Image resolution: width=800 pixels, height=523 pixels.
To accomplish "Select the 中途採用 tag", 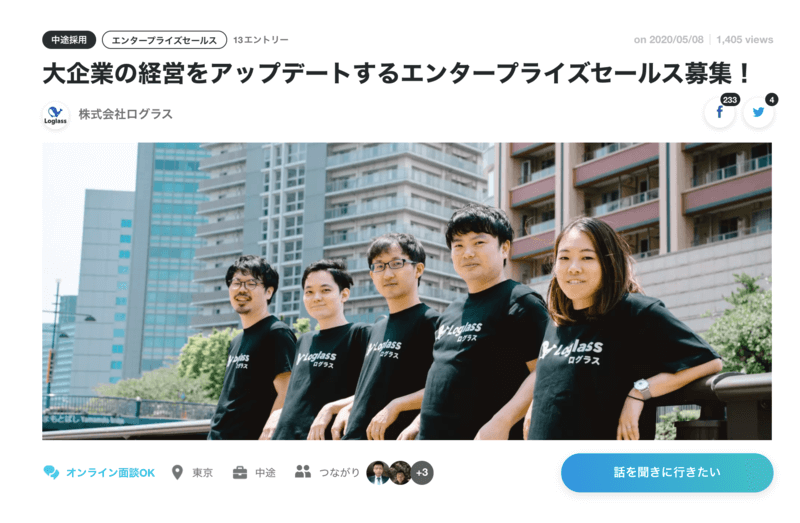I will (x=69, y=40).
